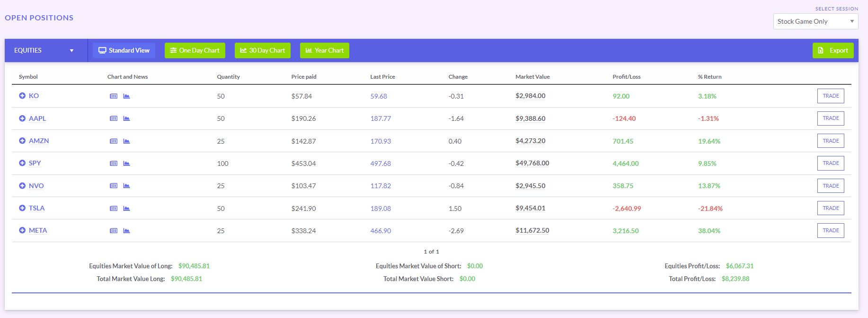This screenshot has height=318, width=868.
Task: Expand KO row with plus icon
Action: coord(22,96)
